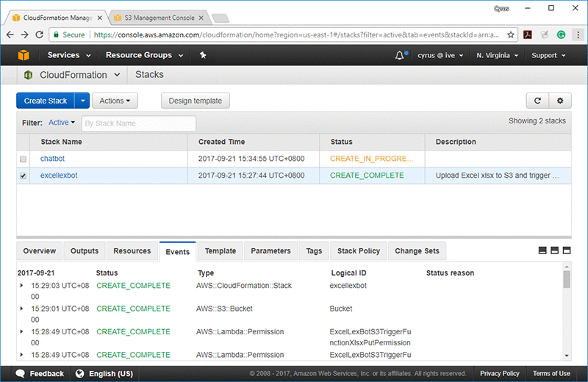Click the events panel scrollbar thumb
This screenshot has width=588, height=382.
point(567,279)
